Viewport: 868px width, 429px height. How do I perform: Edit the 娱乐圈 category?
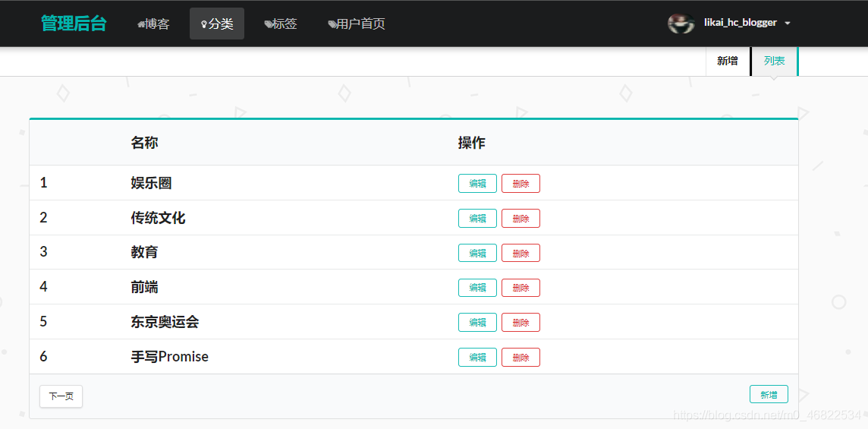(x=478, y=184)
